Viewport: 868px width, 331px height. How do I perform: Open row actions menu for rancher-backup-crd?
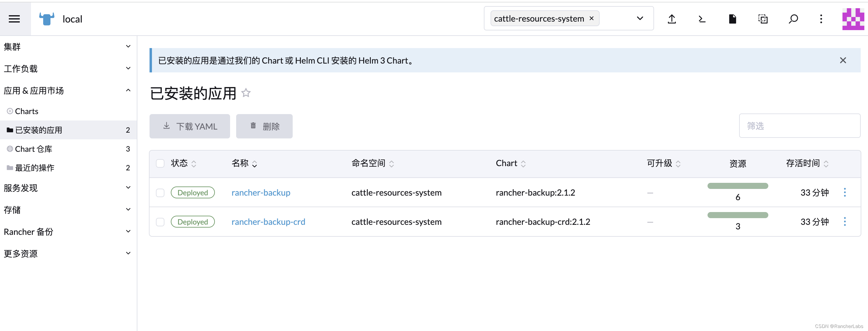pos(844,222)
